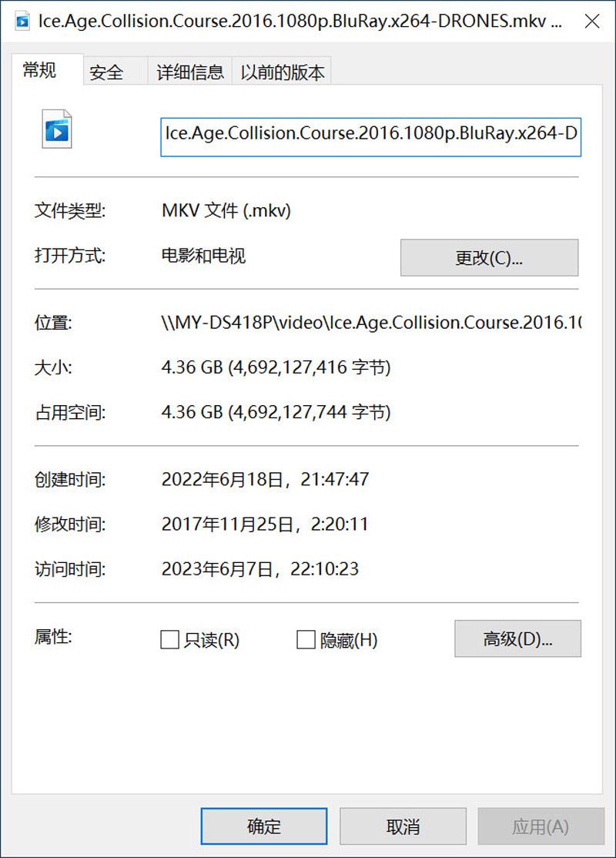Click the 占用空间: label
Viewport: 616px width, 858px height.
[70, 412]
